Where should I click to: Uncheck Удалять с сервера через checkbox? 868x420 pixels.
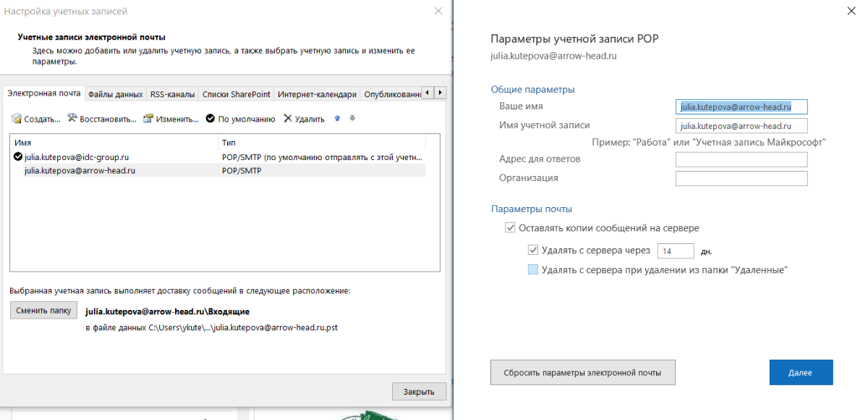coord(533,251)
